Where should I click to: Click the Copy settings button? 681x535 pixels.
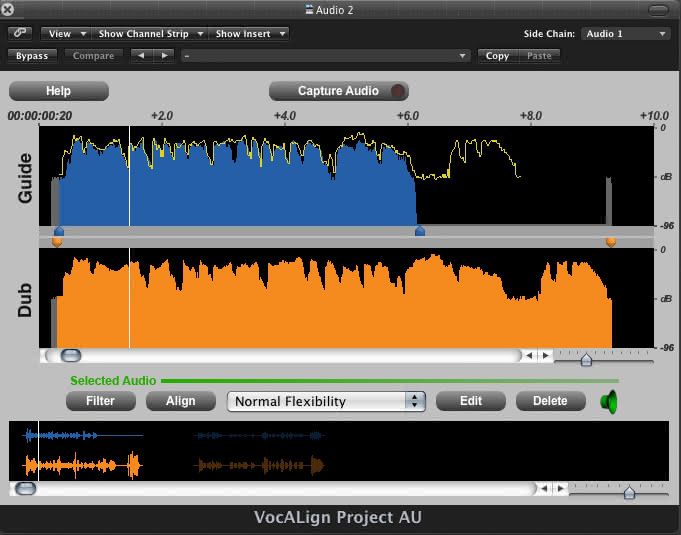click(x=497, y=56)
